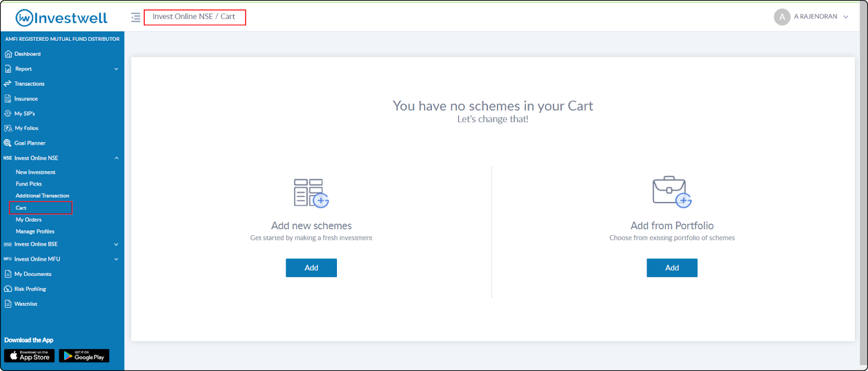
Task: Click the 'Add from Portfolio' title text
Action: pos(672,225)
